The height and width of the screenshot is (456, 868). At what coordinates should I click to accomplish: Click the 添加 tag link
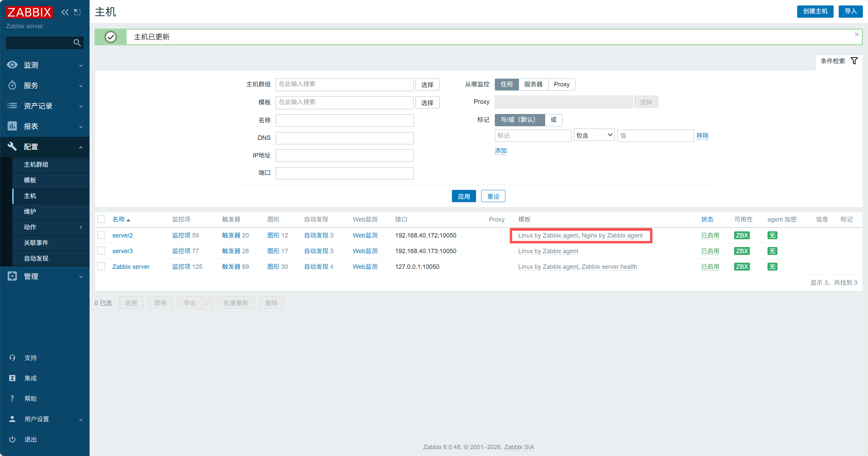[x=501, y=150]
